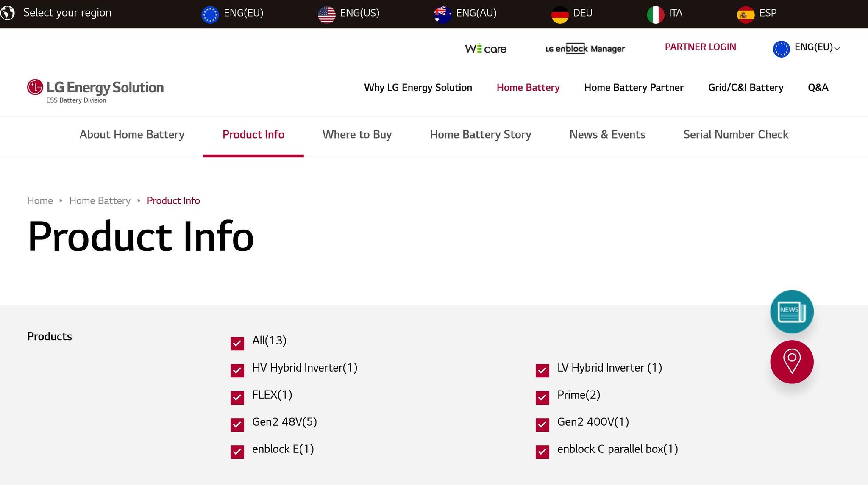Open the floating News newspaper button
This screenshot has height=488, width=868.
pyautogui.click(x=792, y=312)
